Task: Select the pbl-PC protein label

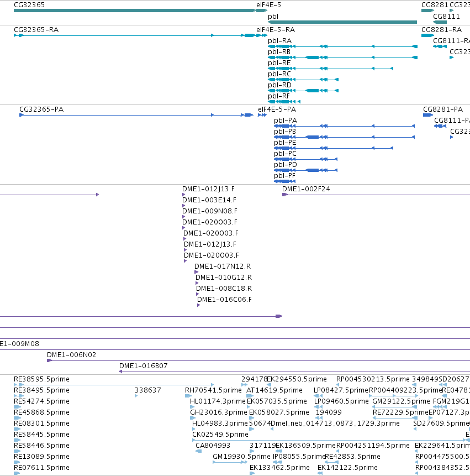Action: click(x=285, y=154)
